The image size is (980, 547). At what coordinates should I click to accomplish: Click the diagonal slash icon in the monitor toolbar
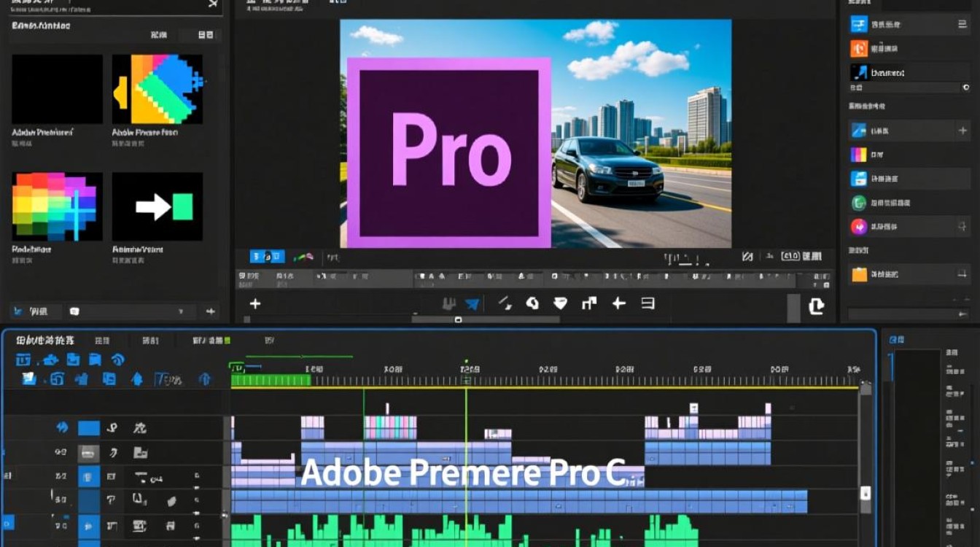tap(505, 303)
